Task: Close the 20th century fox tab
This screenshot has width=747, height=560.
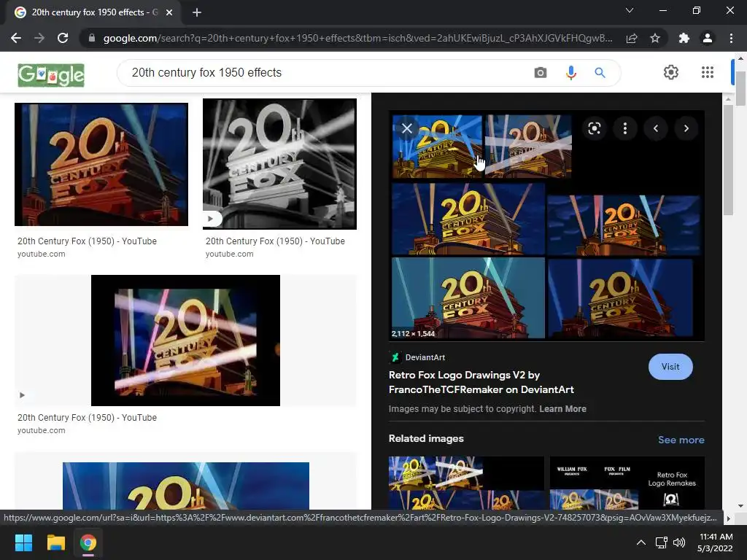Action: (169, 12)
